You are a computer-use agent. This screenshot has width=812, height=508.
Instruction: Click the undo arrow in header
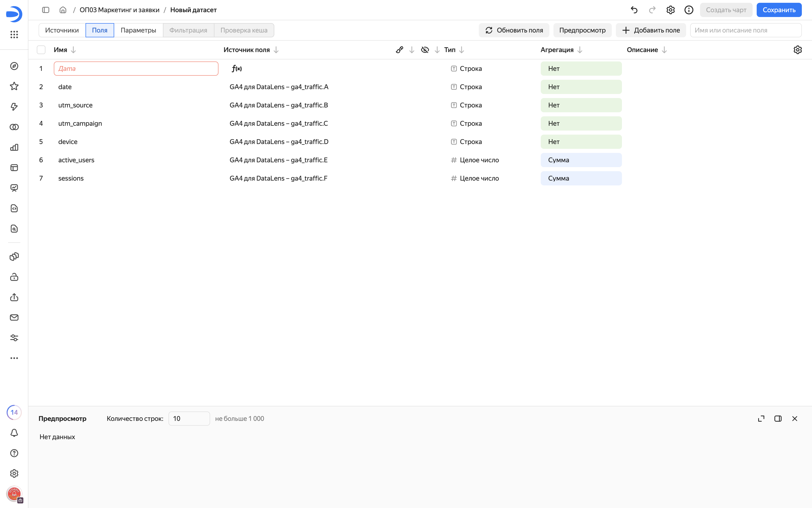[x=634, y=10]
